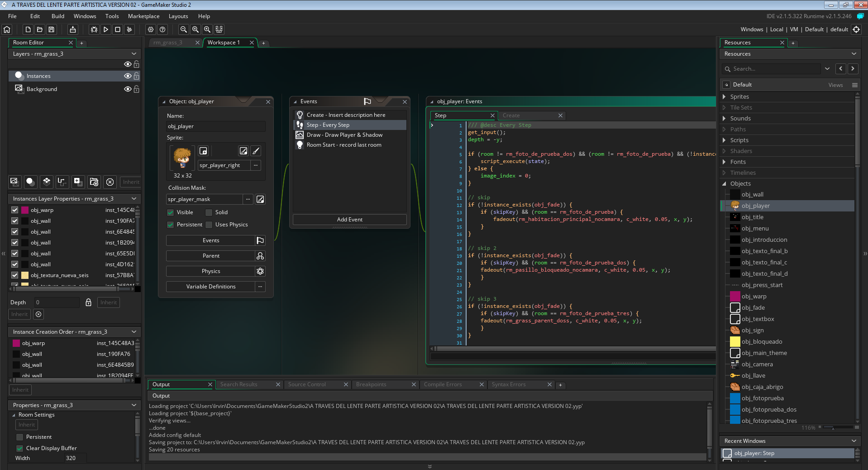
Task: Zoom in using the magnifier plus icon
Action: coord(207,29)
